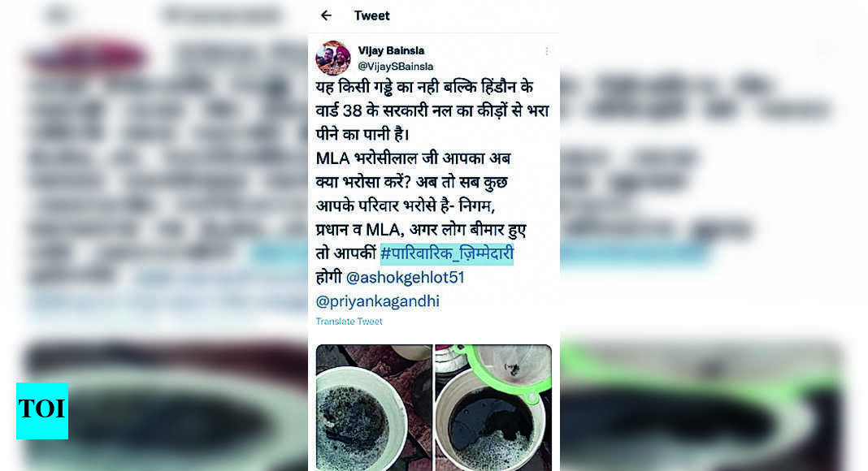The image size is (868, 471).
Task: Click the line mentioning MLA भरोसीलाल
Action: pyautogui.click(x=413, y=158)
